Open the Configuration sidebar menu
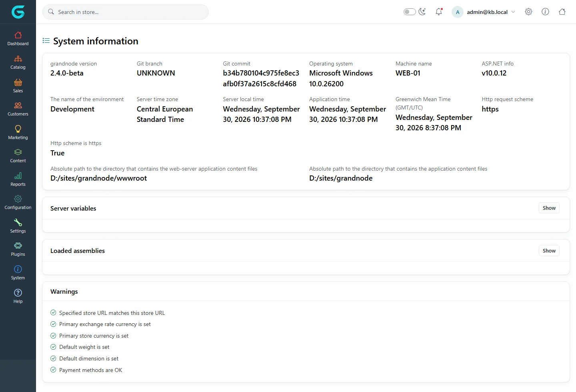The image size is (576, 392). (18, 203)
